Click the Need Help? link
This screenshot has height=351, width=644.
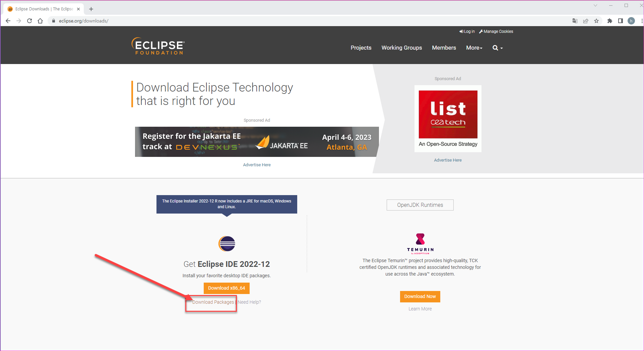pyautogui.click(x=249, y=302)
